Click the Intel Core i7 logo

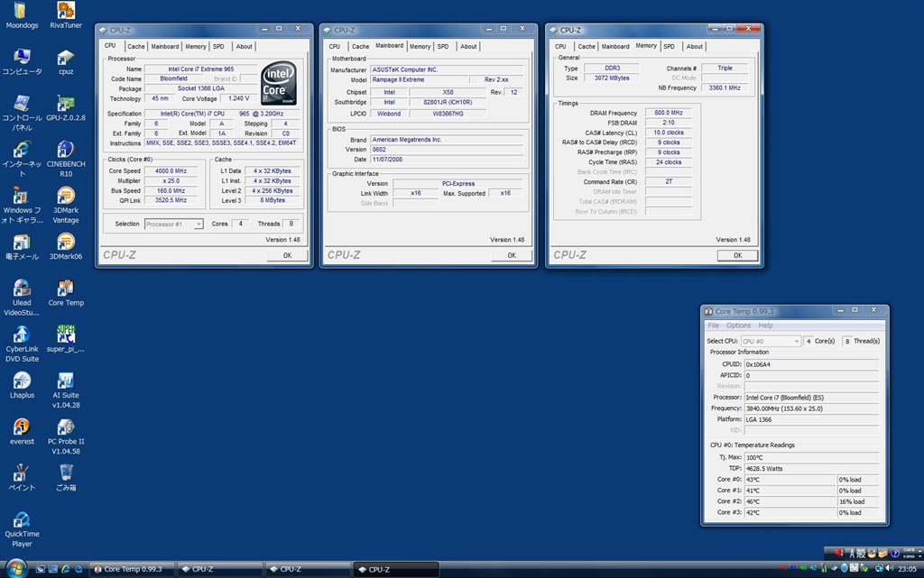[x=279, y=83]
